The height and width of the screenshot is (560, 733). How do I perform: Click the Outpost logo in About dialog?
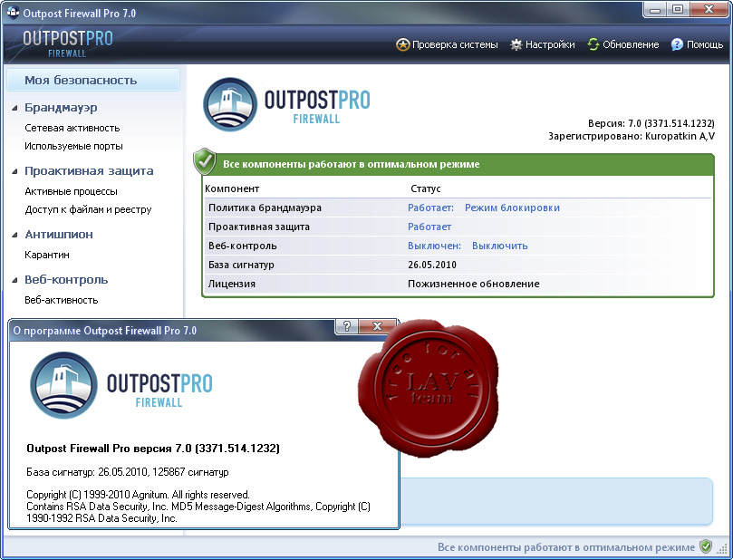point(121,386)
